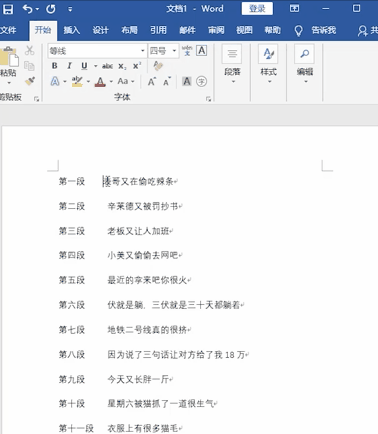Toggle character shading A icon
Viewport: 378px width, 434px height.
click(187, 81)
